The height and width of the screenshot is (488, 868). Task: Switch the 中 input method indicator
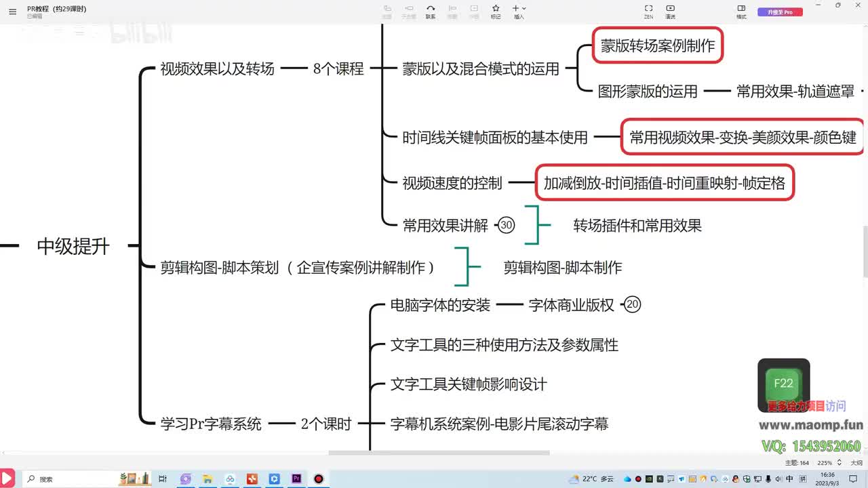(789, 479)
